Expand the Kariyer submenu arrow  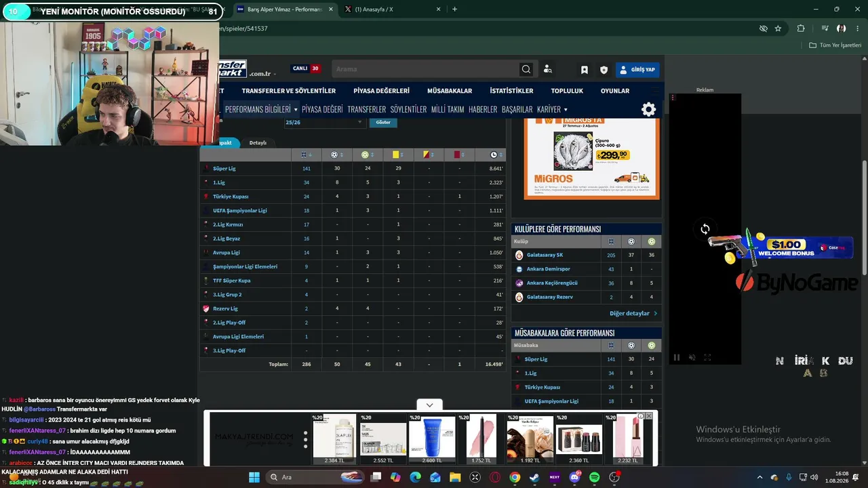[566, 110]
